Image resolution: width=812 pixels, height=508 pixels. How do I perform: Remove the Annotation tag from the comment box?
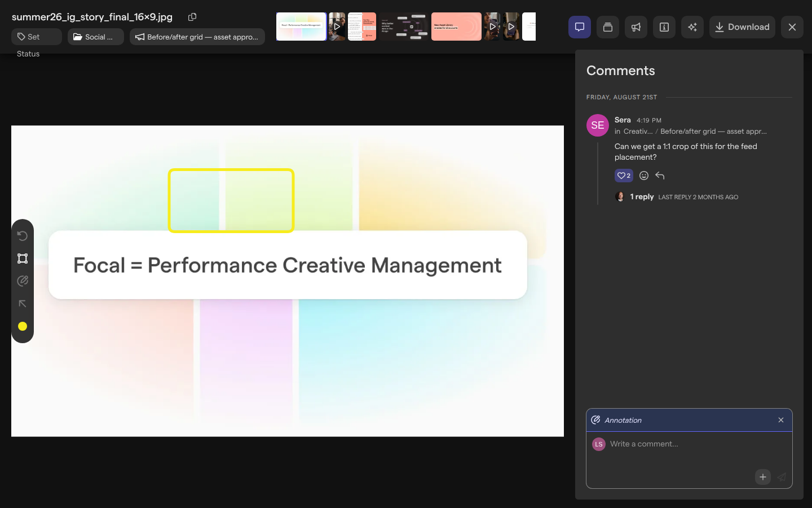point(781,420)
